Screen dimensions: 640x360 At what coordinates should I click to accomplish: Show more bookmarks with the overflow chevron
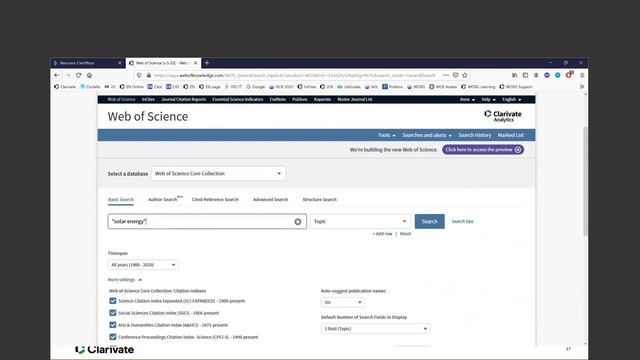click(582, 87)
